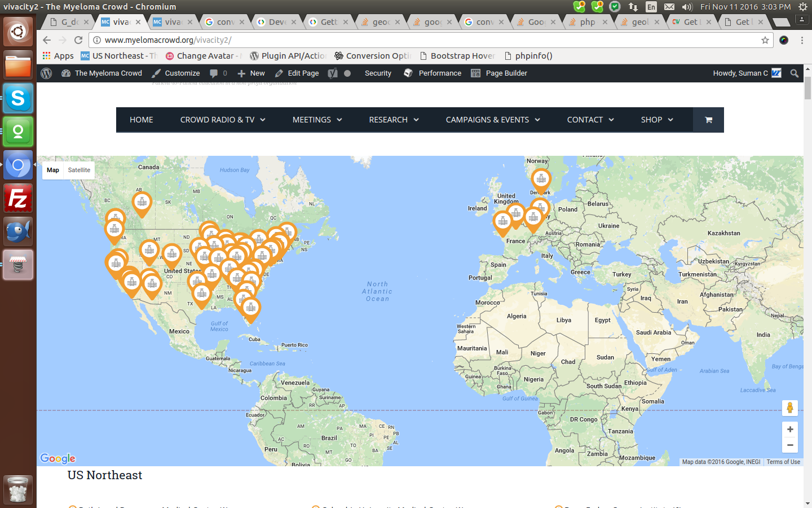
Task: Switch to the php browser tab
Action: click(588, 22)
